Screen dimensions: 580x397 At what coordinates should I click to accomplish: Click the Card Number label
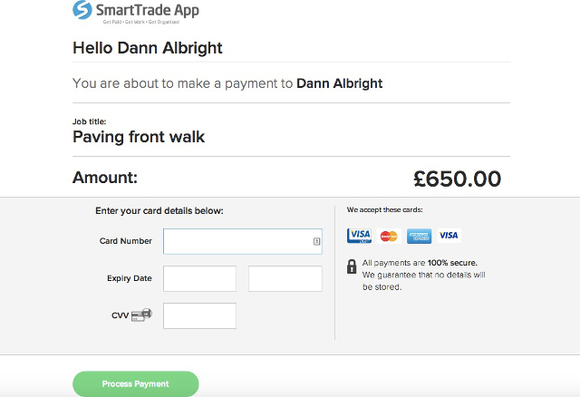click(126, 241)
